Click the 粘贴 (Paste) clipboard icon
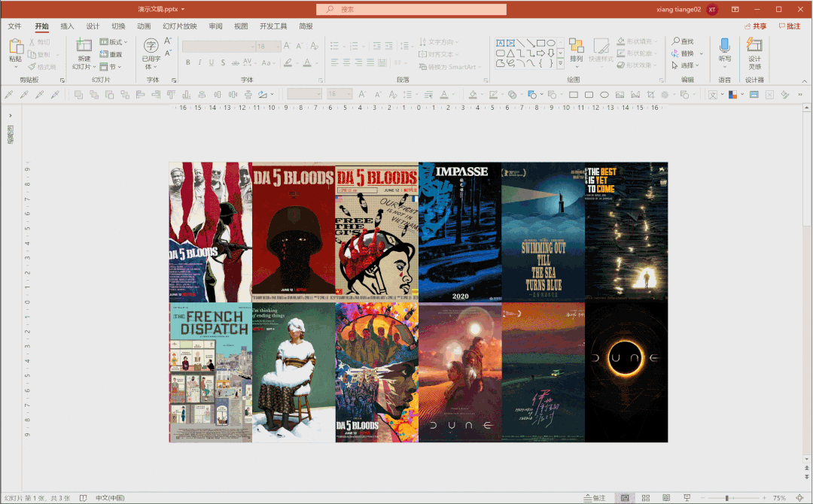Screen dimensions: 813x504 16,47
